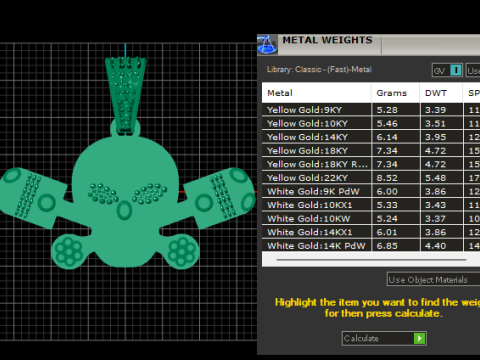480x360 pixels.
Task: Select the White Gold:10KX1 row
Action: tap(371, 205)
